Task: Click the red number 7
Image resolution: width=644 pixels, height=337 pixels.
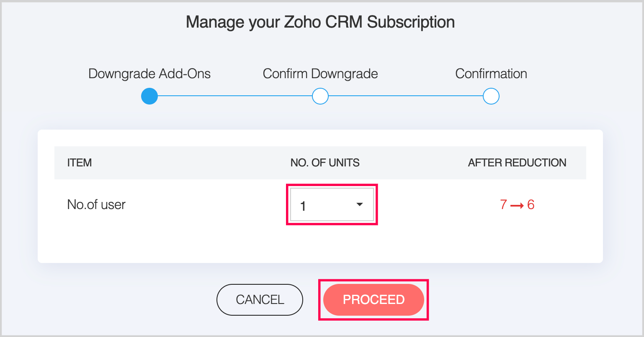Action: [x=503, y=205]
